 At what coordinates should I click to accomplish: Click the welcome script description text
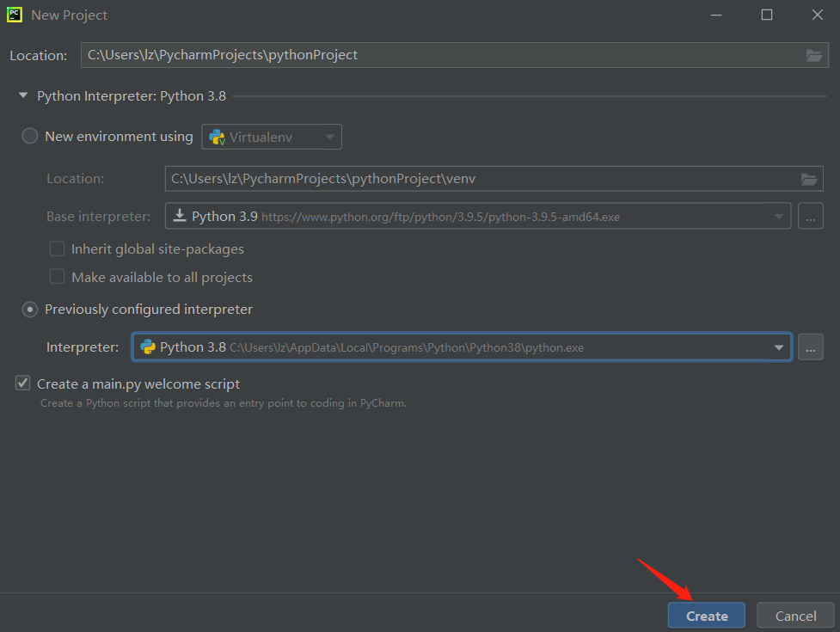[x=224, y=403]
